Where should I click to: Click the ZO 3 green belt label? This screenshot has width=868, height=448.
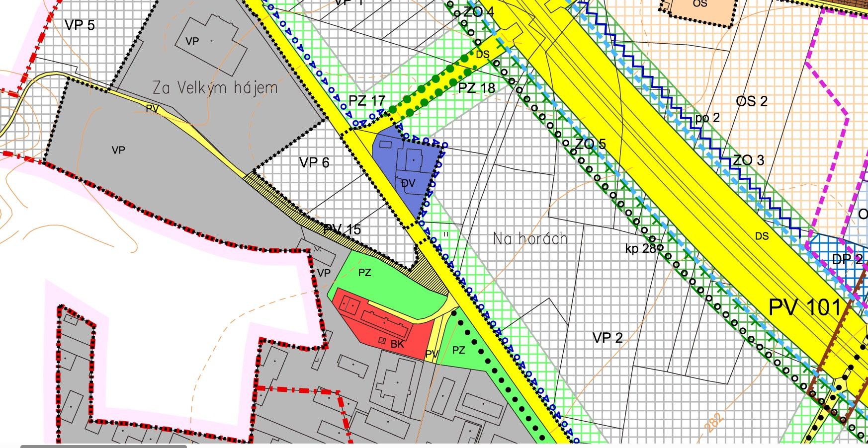[749, 160]
